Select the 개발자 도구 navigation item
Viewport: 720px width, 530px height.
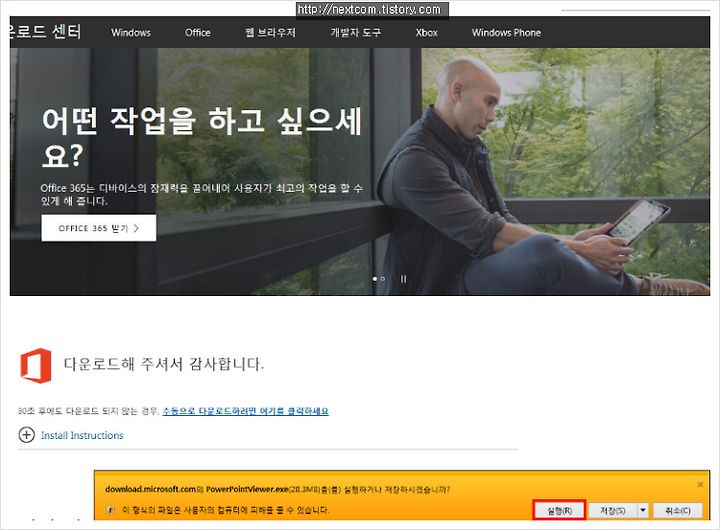[x=356, y=33]
